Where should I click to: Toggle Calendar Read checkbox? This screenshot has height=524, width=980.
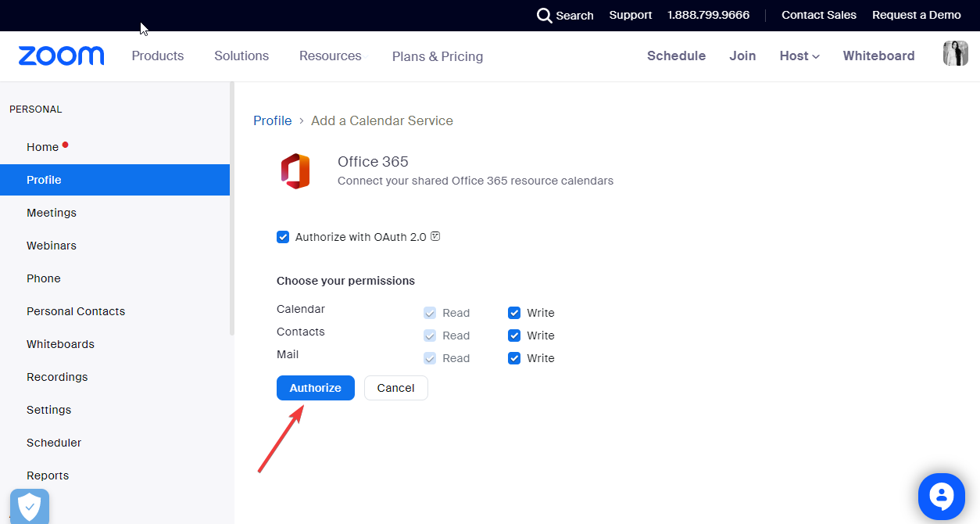click(x=430, y=313)
